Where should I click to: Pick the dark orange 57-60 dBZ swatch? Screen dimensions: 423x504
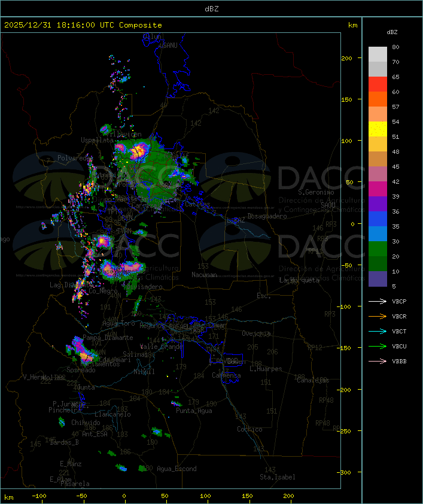[x=378, y=99]
